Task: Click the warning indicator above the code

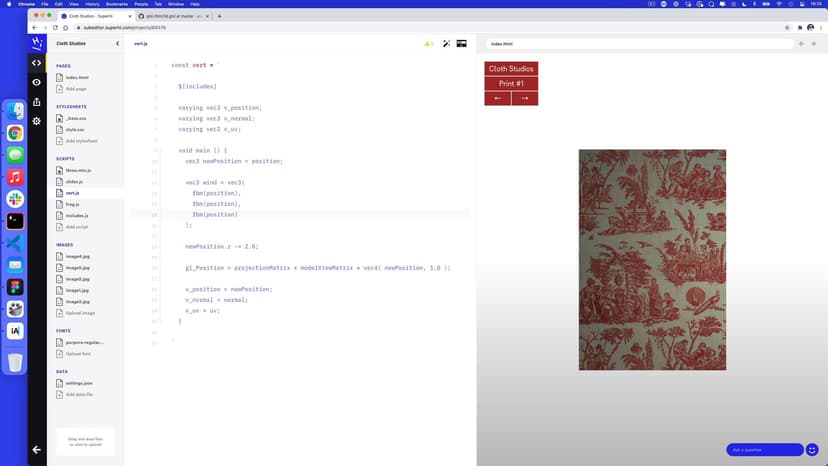Action: [429, 44]
